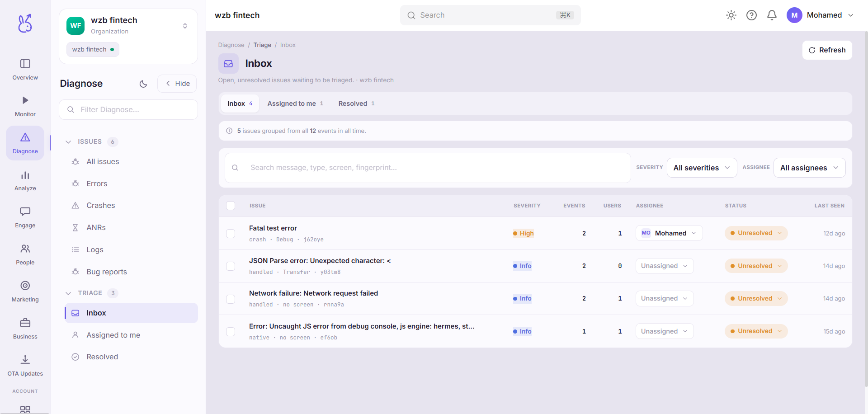Open Unassigned dropdown for Uncaught JS error
The image size is (868, 414).
665,331
